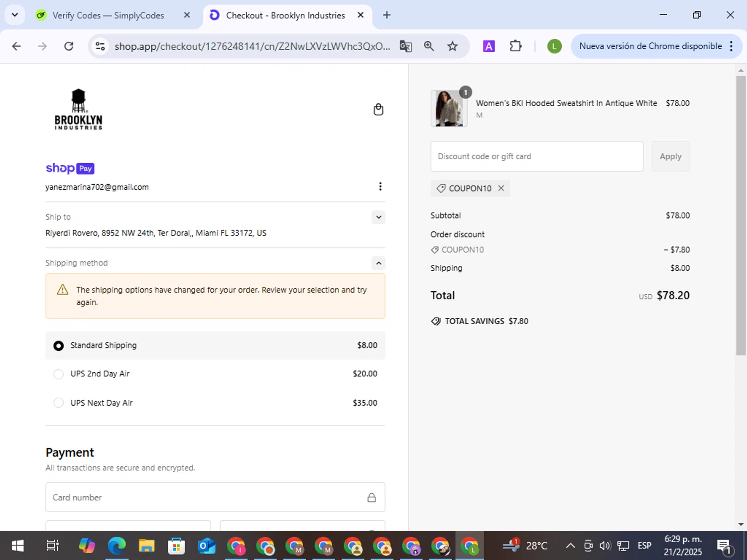
Task: Click the Total amount $78.20
Action: pos(673,296)
